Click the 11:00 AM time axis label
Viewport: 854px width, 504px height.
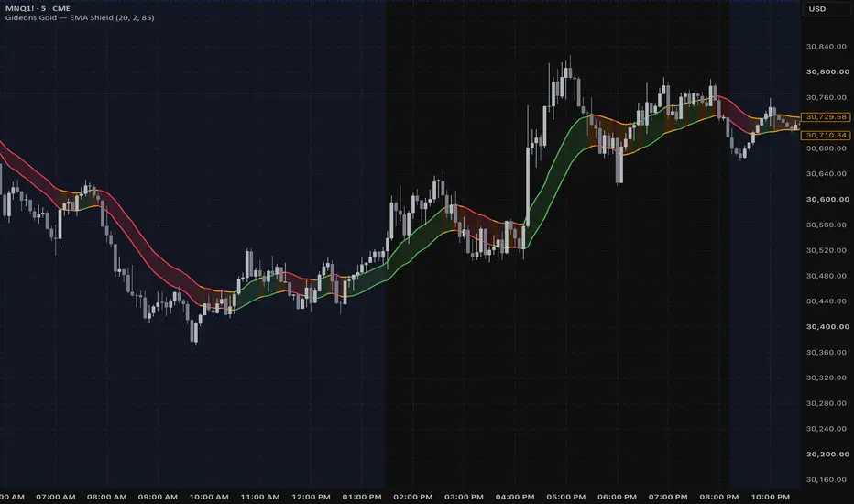[260, 497]
